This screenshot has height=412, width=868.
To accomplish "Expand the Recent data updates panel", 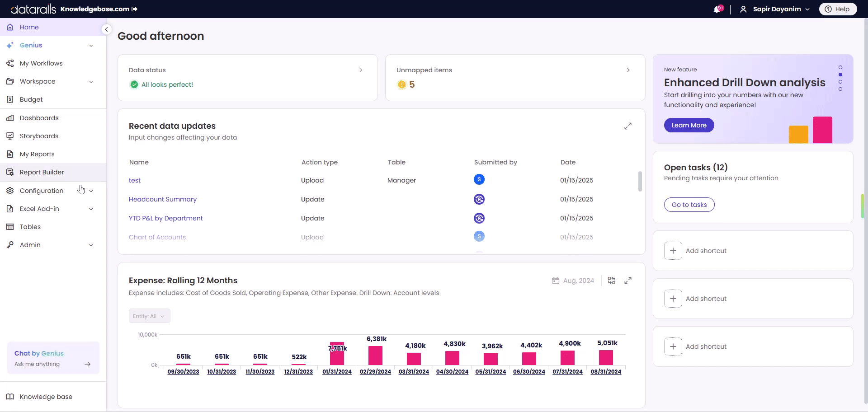I will pos(628,126).
